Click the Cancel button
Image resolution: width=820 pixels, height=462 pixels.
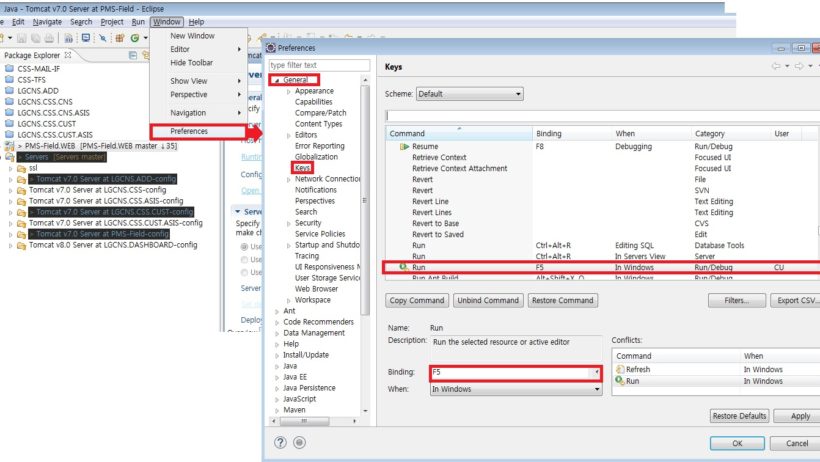pyautogui.click(x=796, y=443)
